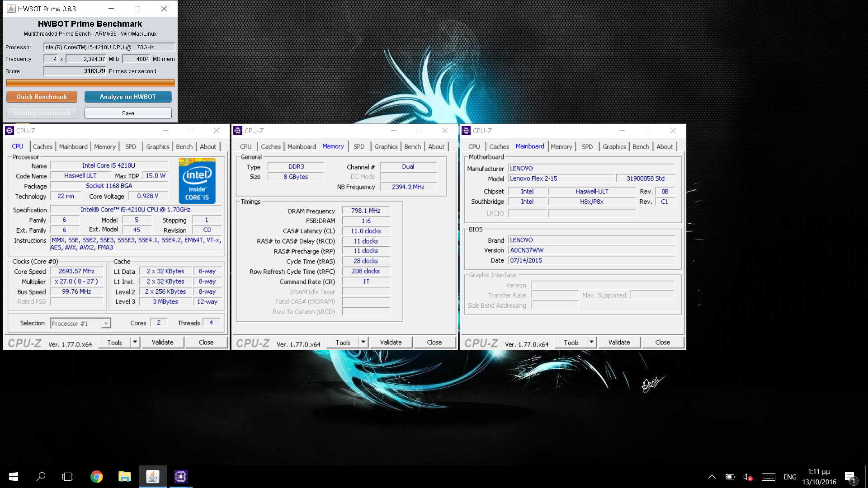Open Task View on the taskbar
Screen dimensions: 868x488
point(68,477)
